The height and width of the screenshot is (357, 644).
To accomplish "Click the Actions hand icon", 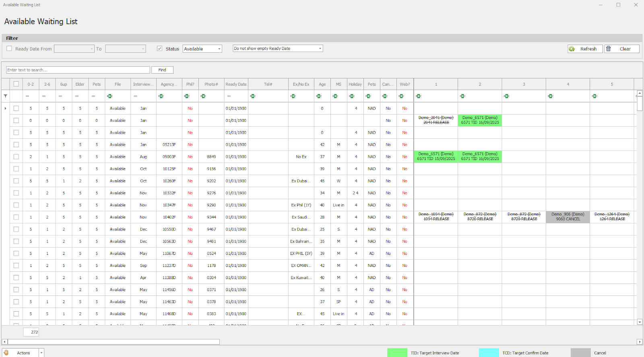I will [x=6, y=353].
